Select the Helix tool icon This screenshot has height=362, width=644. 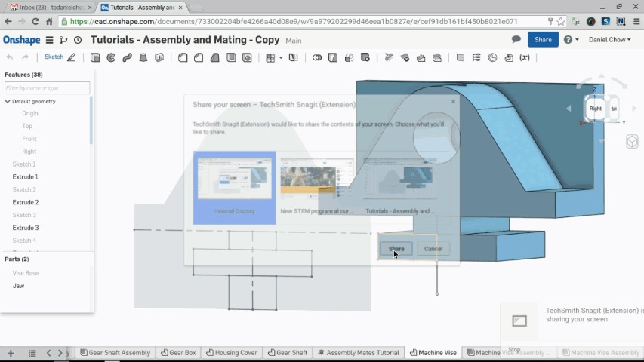coord(476,57)
